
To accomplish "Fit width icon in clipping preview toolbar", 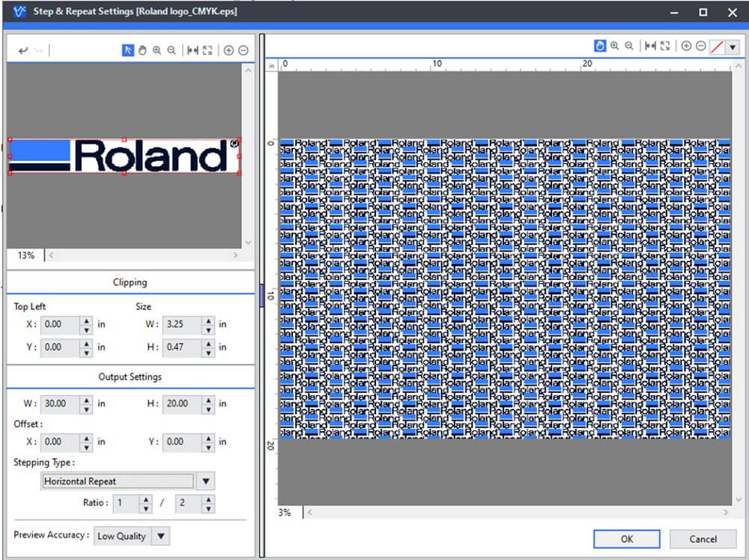I will [192, 50].
